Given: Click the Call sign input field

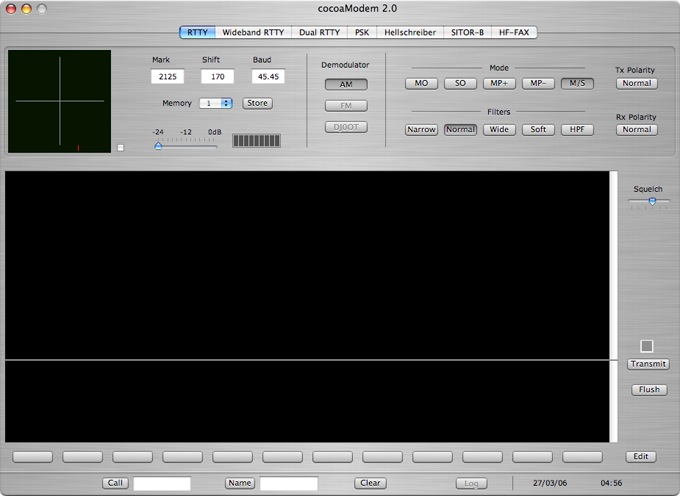Looking at the screenshot, I should coord(162,483).
